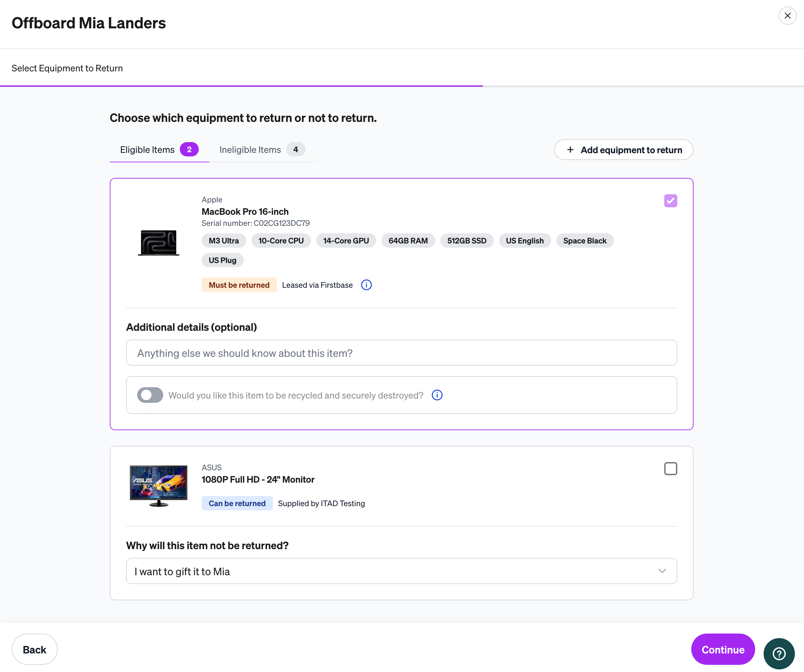Click the dropdown chevron arrow for reason

tap(662, 571)
